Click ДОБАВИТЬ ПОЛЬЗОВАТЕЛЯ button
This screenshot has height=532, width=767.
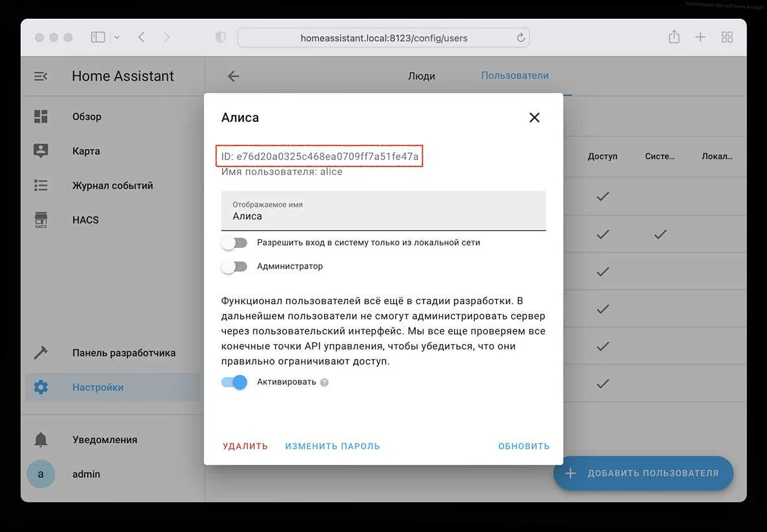(x=644, y=473)
